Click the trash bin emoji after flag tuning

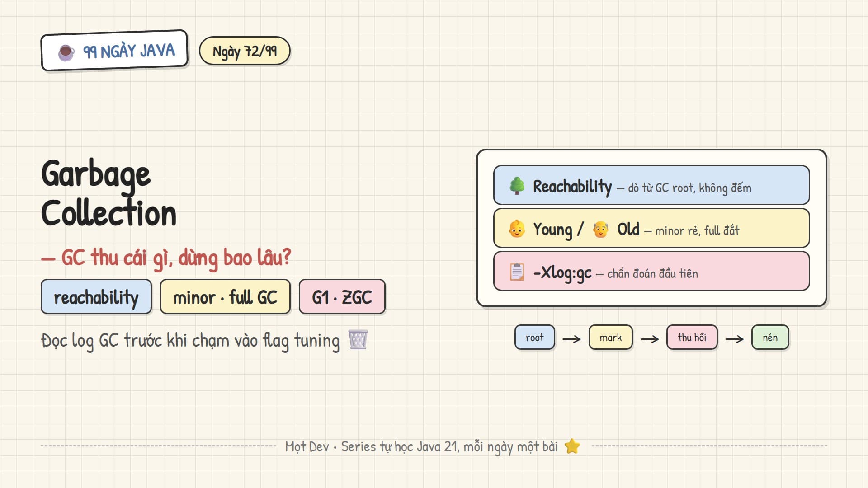pyautogui.click(x=358, y=340)
